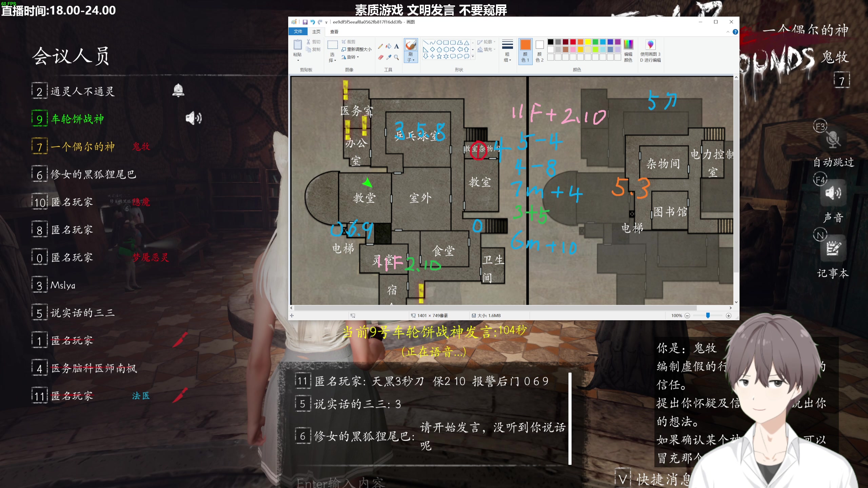868x488 pixels.
Task: Click the zoom in plus button in status bar
Action: pos(728,316)
